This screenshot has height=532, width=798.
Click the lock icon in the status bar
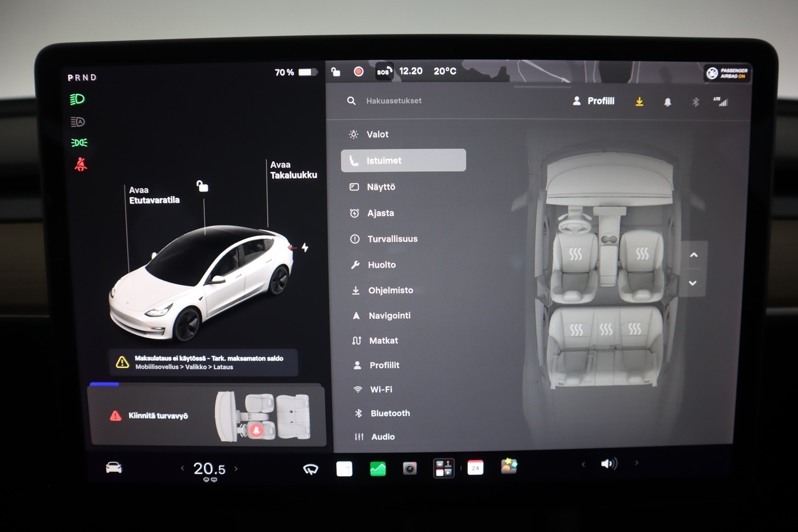[x=336, y=71]
